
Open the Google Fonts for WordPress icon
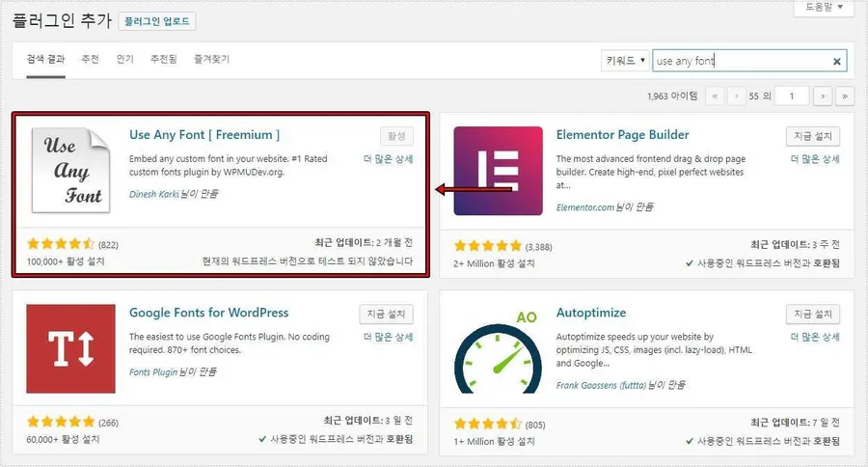click(x=70, y=348)
